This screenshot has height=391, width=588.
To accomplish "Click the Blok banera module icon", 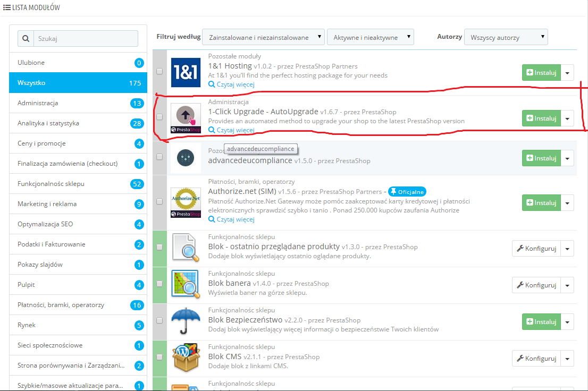I will (186, 284).
